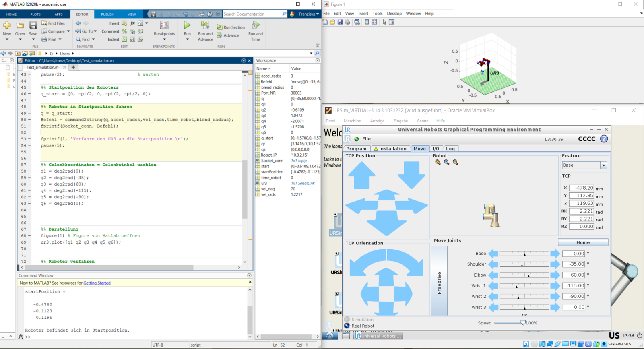Click the zoom-in magnifier in Robot view
The height and width of the screenshot is (349, 644).
(x=447, y=162)
